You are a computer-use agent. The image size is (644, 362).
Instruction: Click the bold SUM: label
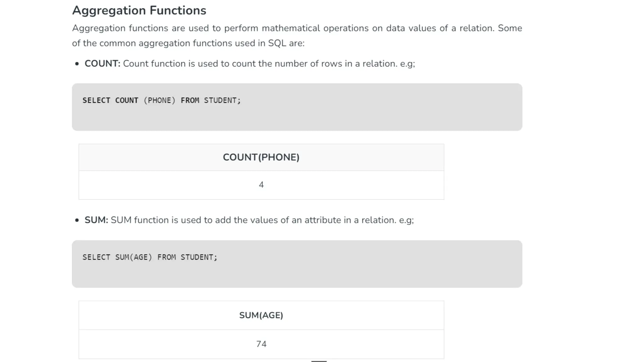[96, 220]
